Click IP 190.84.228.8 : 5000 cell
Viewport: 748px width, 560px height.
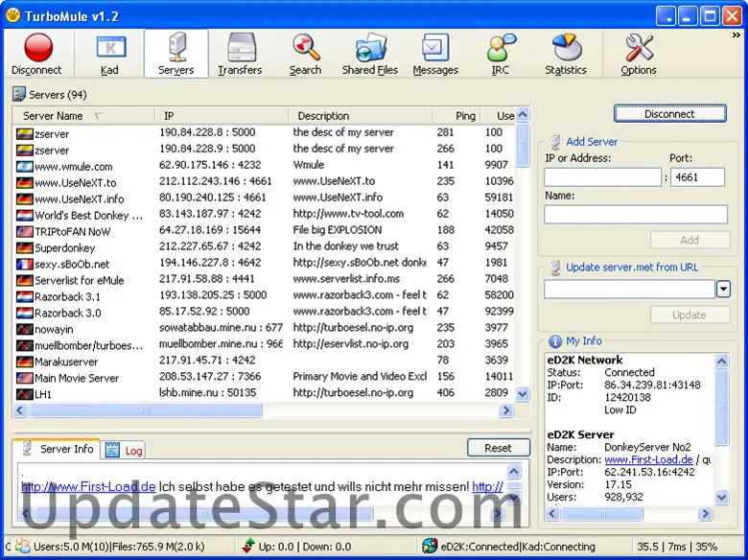point(207,132)
